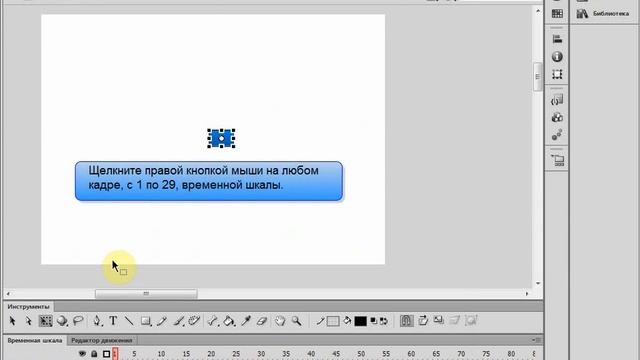Open the black fill color swatch
This screenshot has width=640, height=360.
(x=360, y=322)
